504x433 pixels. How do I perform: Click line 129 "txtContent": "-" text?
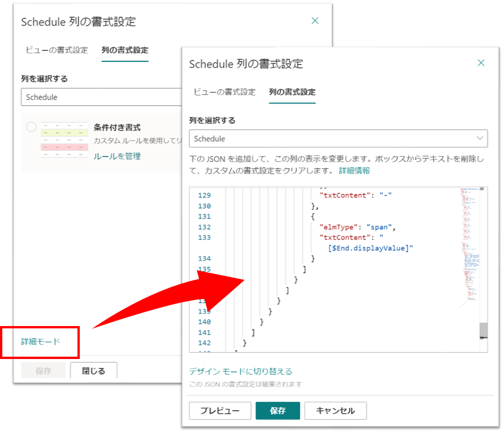pyautogui.click(x=355, y=195)
